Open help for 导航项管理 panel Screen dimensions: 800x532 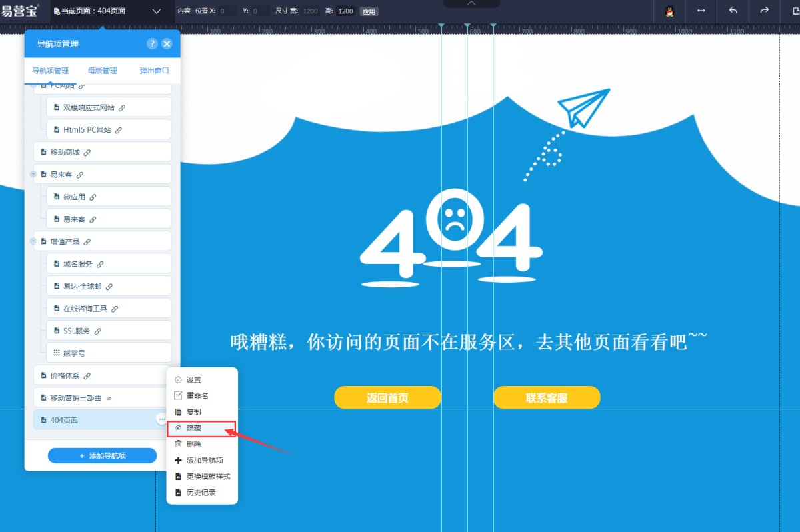(152, 43)
